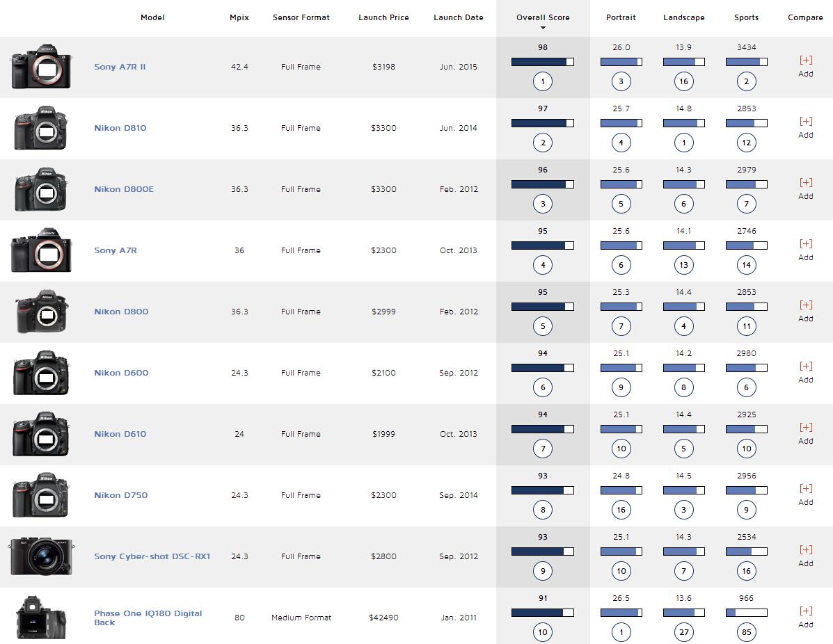Sort by Sports column header
This screenshot has height=644, width=833.
[746, 17]
